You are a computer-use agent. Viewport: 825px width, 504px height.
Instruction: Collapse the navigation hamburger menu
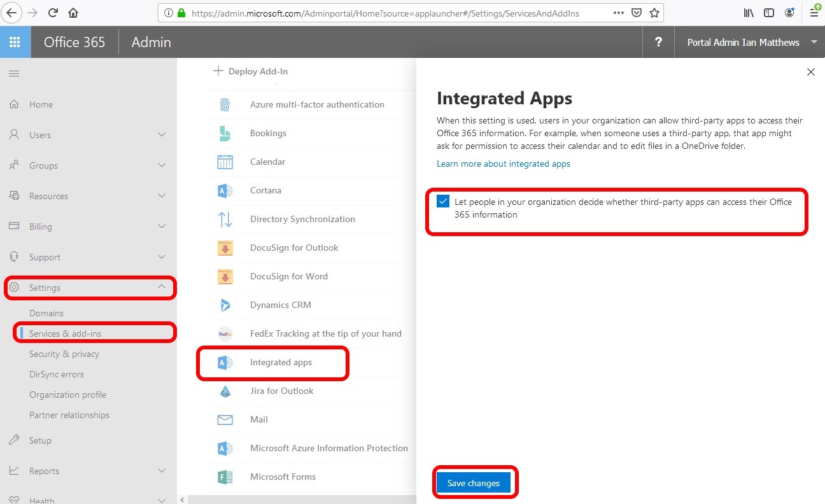(x=14, y=74)
